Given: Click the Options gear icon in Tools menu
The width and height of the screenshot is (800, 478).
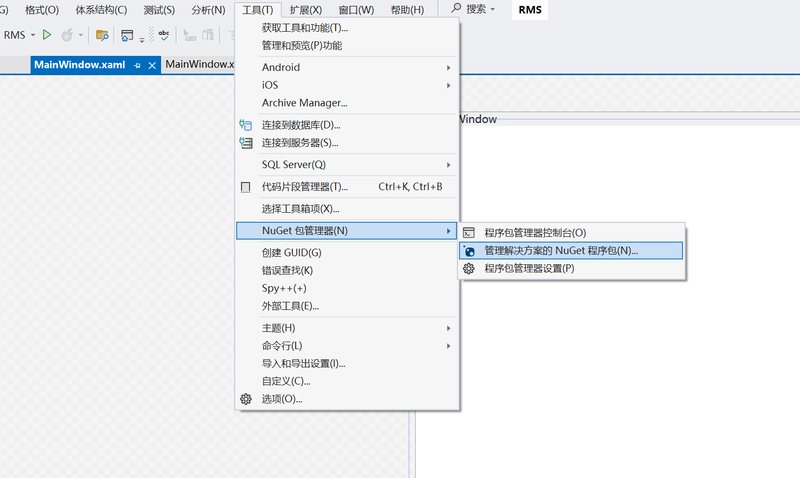Looking at the screenshot, I should click(x=246, y=399).
